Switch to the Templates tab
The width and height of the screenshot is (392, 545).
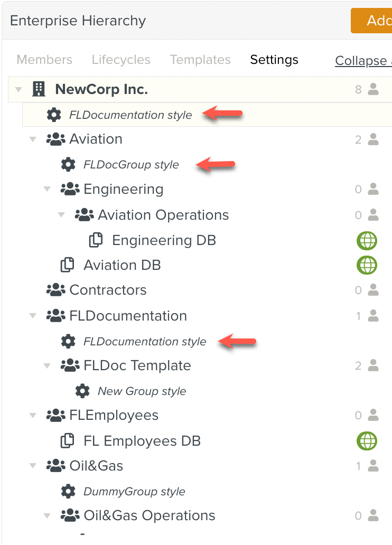click(x=200, y=60)
